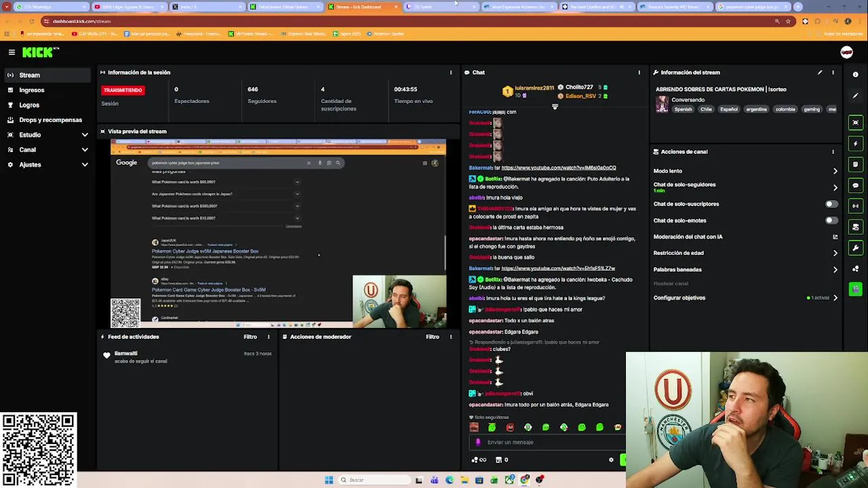The image size is (868, 488).
Task: Switch to the Twitch browser tab
Action: (441, 7)
